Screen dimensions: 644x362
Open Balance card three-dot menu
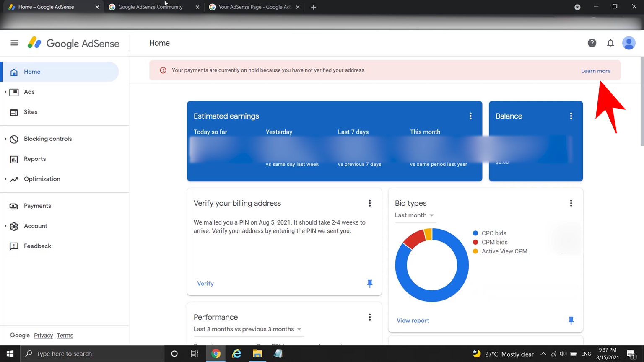tap(571, 116)
